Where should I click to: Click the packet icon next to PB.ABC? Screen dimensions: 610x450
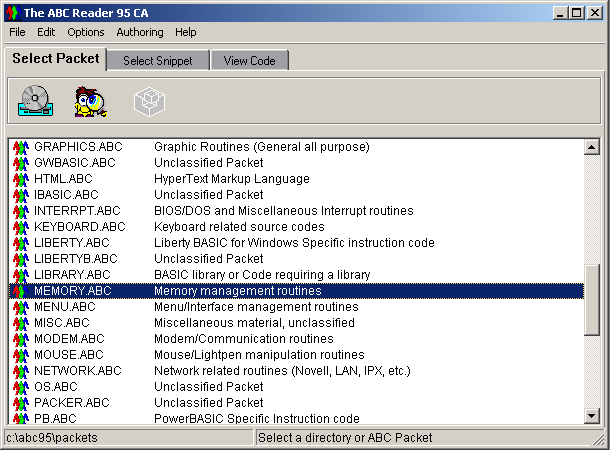[x=21, y=419]
